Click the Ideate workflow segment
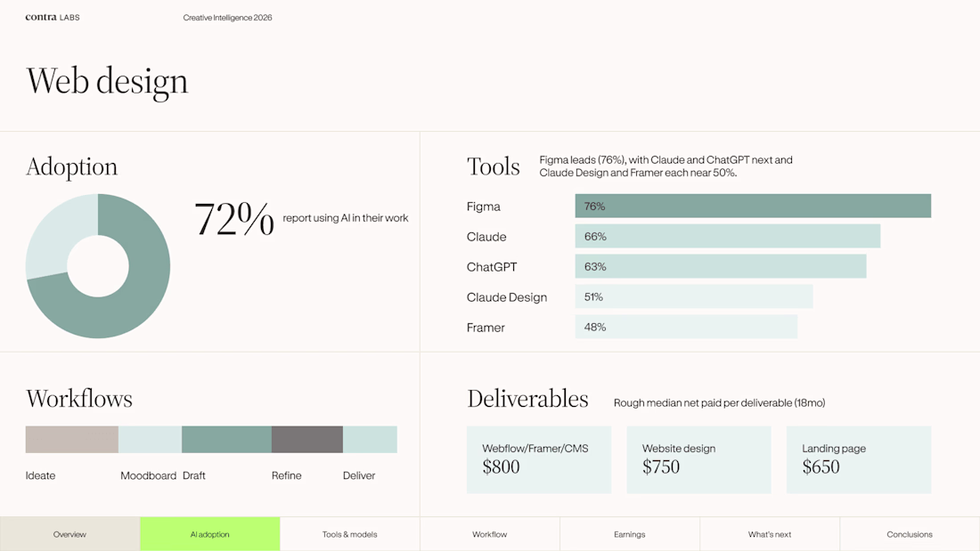Viewport: 980px width, 551px height. [x=72, y=439]
